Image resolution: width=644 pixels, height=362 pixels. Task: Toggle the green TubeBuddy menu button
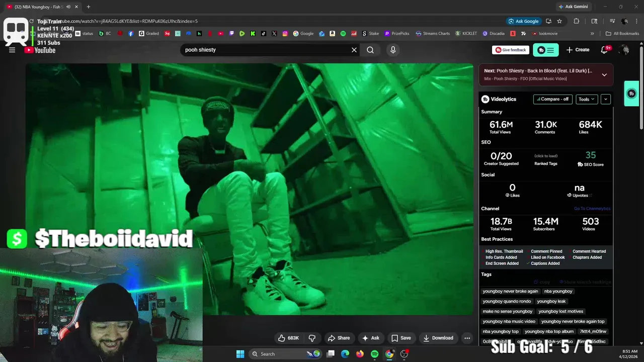coord(545,50)
